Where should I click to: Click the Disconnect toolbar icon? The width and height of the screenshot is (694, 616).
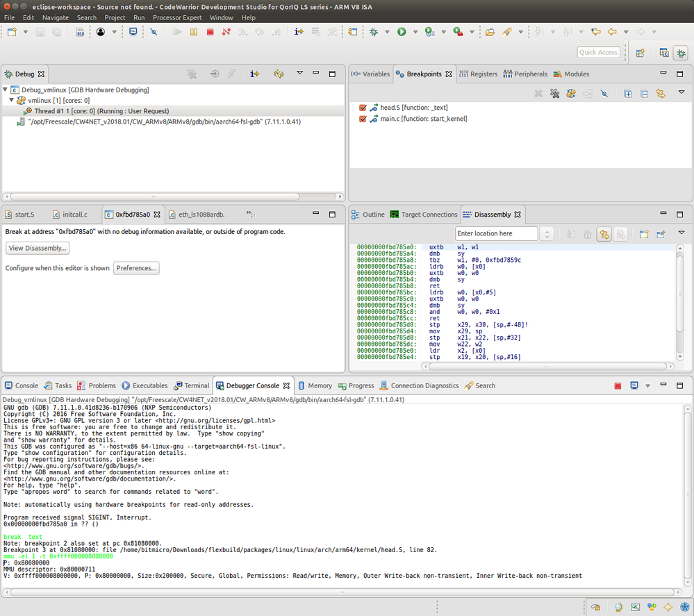pos(226,32)
